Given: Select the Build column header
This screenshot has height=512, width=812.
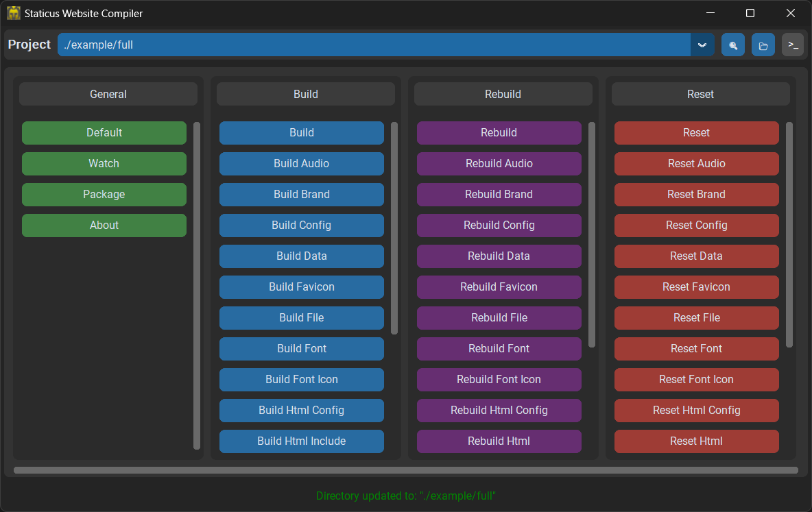Looking at the screenshot, I should pos(306,94).
